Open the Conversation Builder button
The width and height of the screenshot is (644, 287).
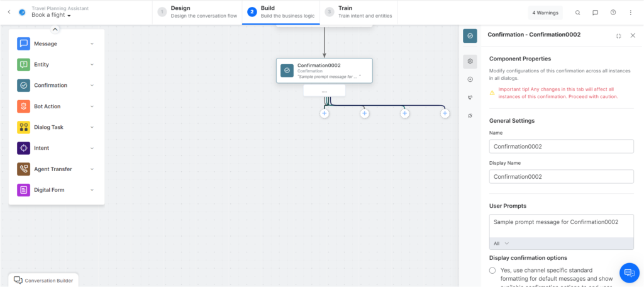tap(43, 280)
